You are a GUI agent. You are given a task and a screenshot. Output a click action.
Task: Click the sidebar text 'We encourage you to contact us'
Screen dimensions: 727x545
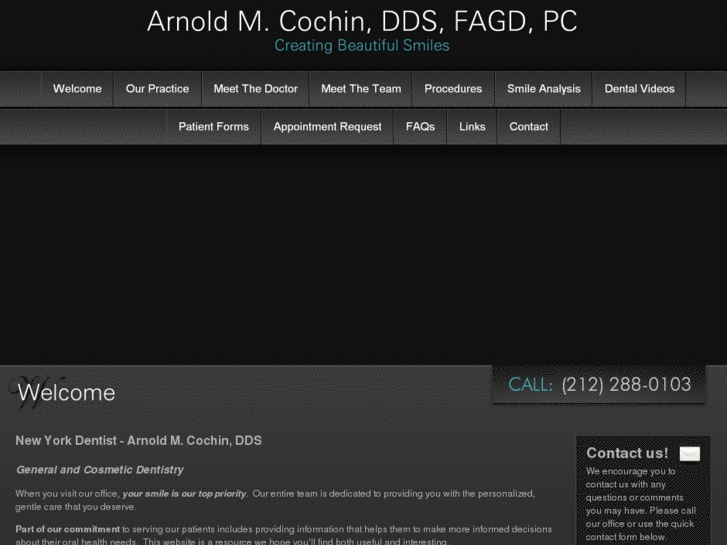[x=631, y=478]
